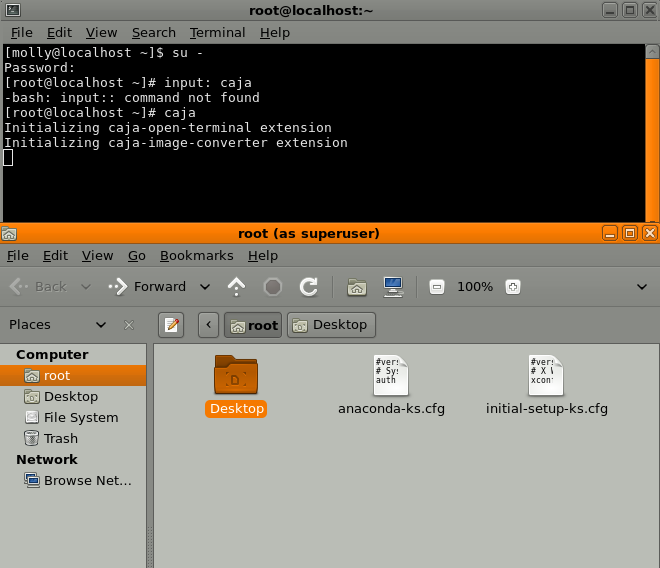Select the Desktop path bar button
Screen dimensions: 660x568
(331, 325)
